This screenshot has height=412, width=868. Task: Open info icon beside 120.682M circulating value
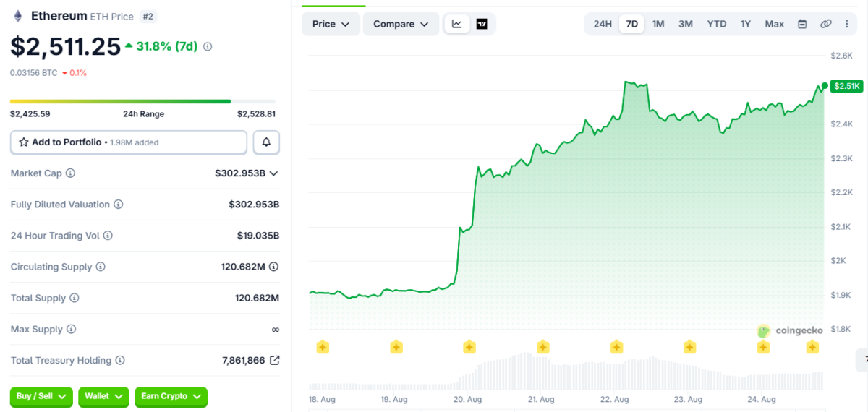[274, 267]
